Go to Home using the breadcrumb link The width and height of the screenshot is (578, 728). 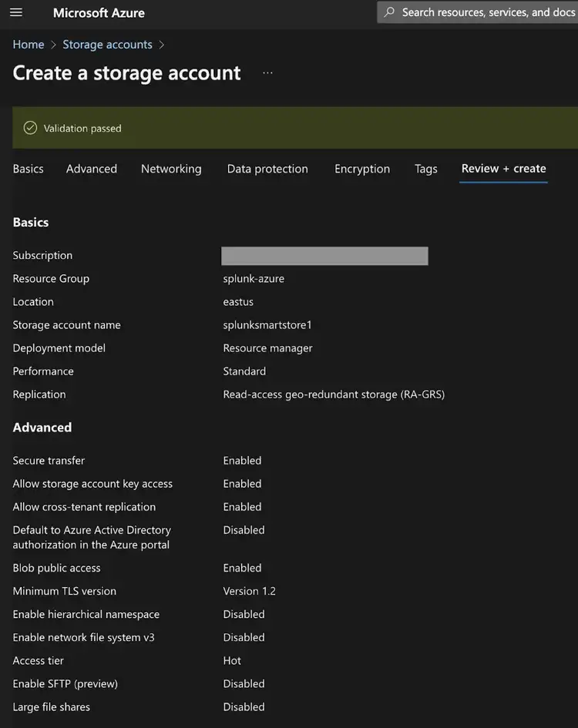pyautogui.click(x=29, y=45)
